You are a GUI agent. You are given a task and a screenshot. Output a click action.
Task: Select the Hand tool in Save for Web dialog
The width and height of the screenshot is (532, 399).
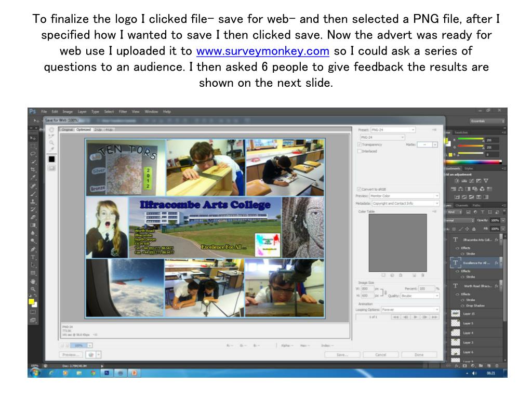51,129
